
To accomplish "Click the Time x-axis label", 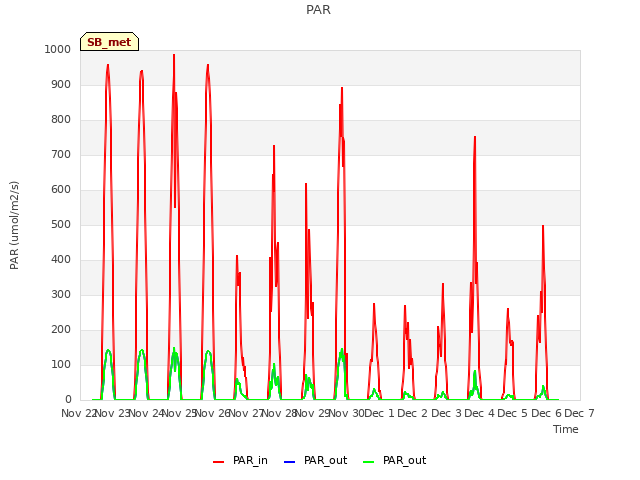I will [566, 429].
